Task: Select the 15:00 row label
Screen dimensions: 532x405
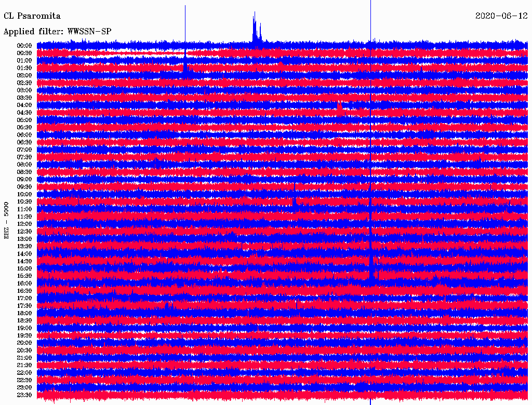Action: [24, 268]
